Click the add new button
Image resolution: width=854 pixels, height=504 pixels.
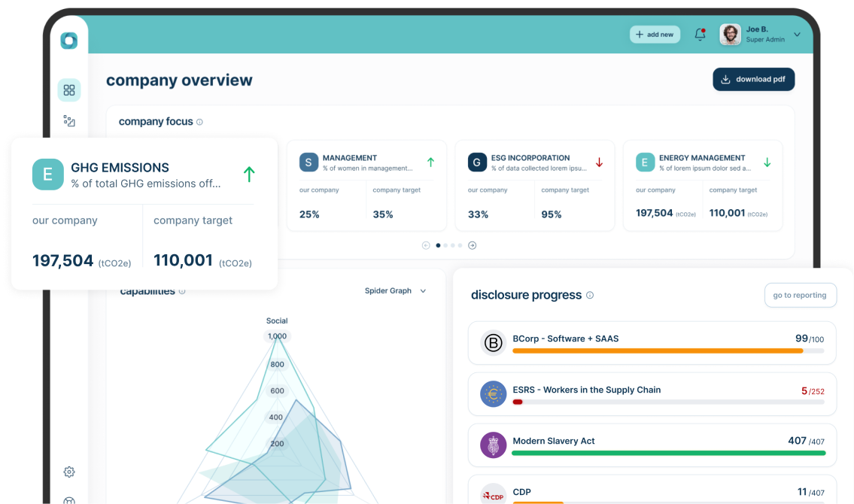[655, 35]
